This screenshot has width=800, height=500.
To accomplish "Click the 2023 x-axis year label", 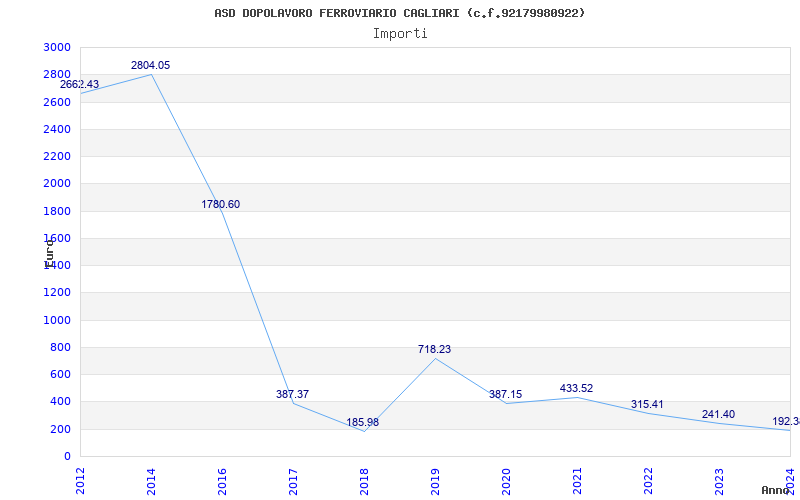I will 719,481.
